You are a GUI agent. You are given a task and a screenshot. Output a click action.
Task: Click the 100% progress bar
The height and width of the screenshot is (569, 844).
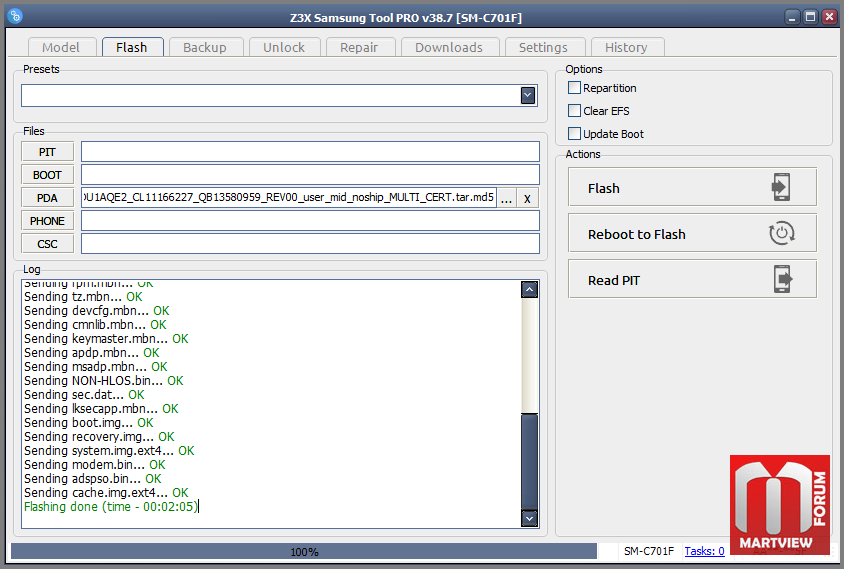[x=304, y=552]
